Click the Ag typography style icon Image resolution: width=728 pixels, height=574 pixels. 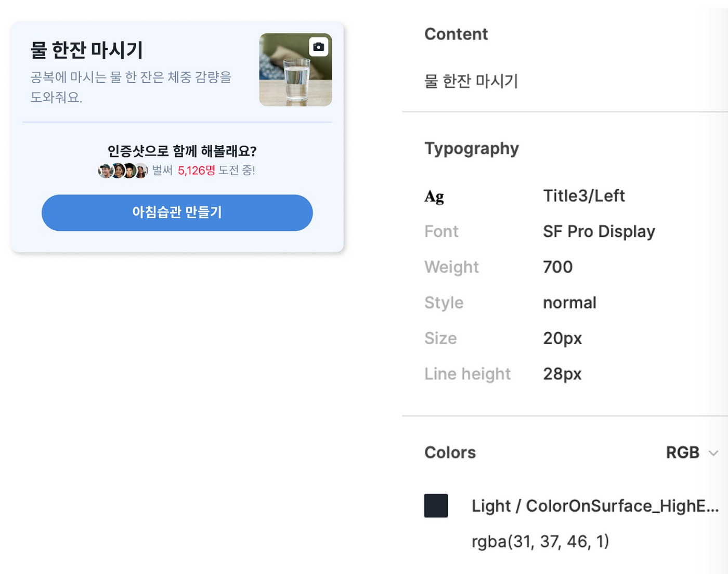coord(434,197)
